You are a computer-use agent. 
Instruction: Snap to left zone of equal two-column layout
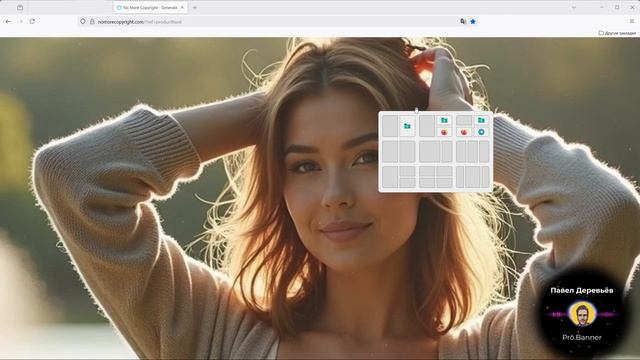[x=390, y=152]
